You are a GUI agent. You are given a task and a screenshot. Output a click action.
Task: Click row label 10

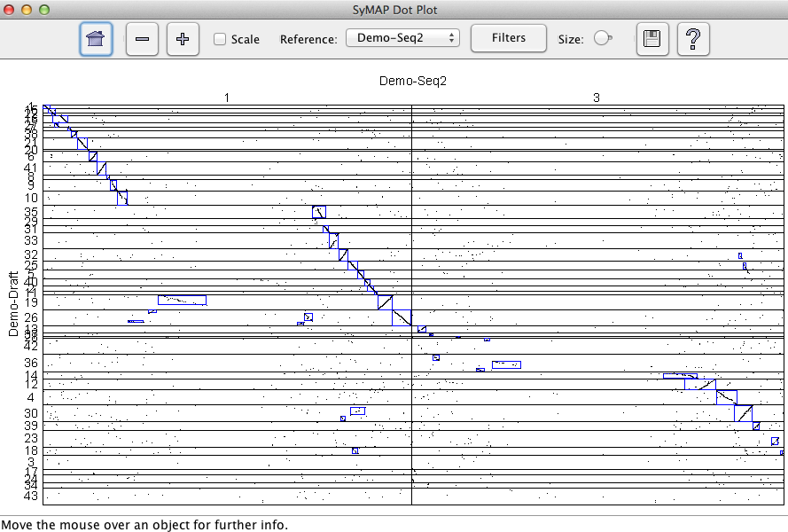click(32, 198)
